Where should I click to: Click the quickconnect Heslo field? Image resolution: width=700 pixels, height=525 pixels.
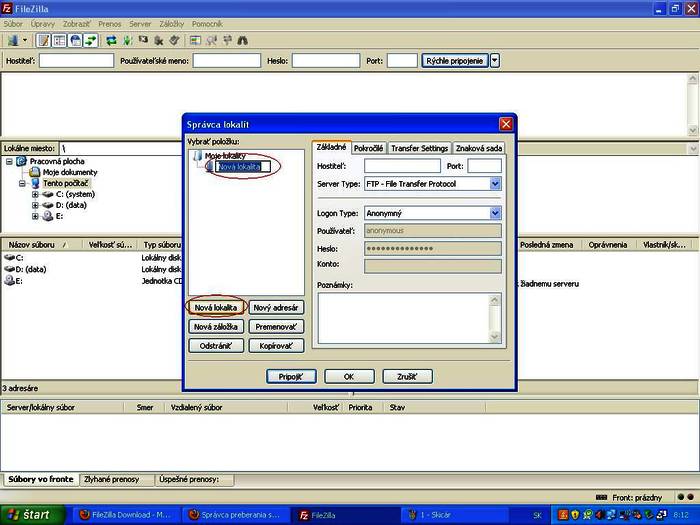[x=326, y=61]
